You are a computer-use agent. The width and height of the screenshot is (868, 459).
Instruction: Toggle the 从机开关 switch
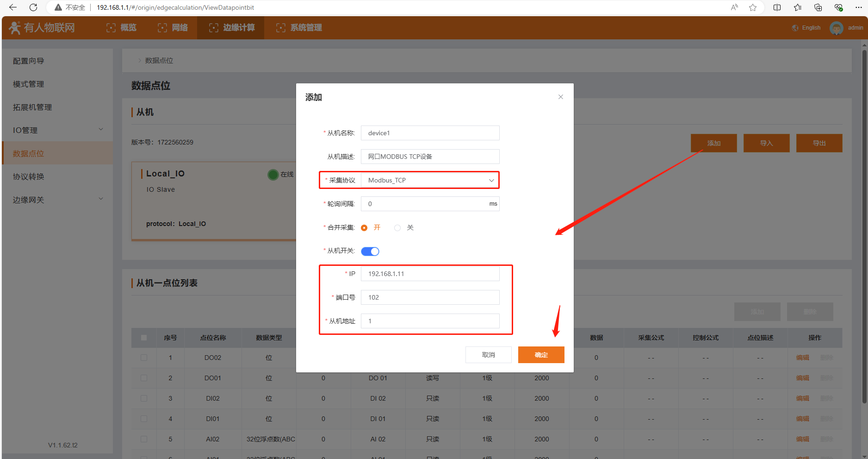tap(370, 251)
